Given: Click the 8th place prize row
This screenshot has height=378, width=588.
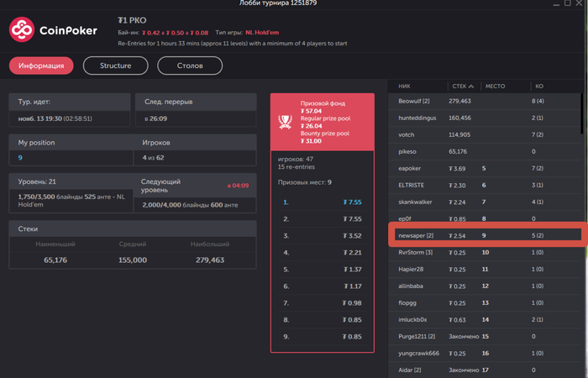Looking at the screenshot, I should click(323, 320).
